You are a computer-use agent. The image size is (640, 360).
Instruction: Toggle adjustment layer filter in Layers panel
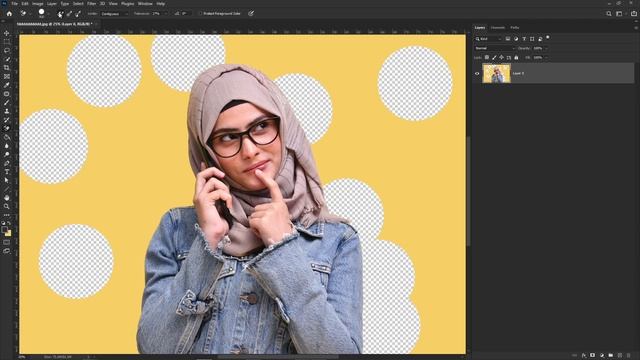[x=516, y=39]
